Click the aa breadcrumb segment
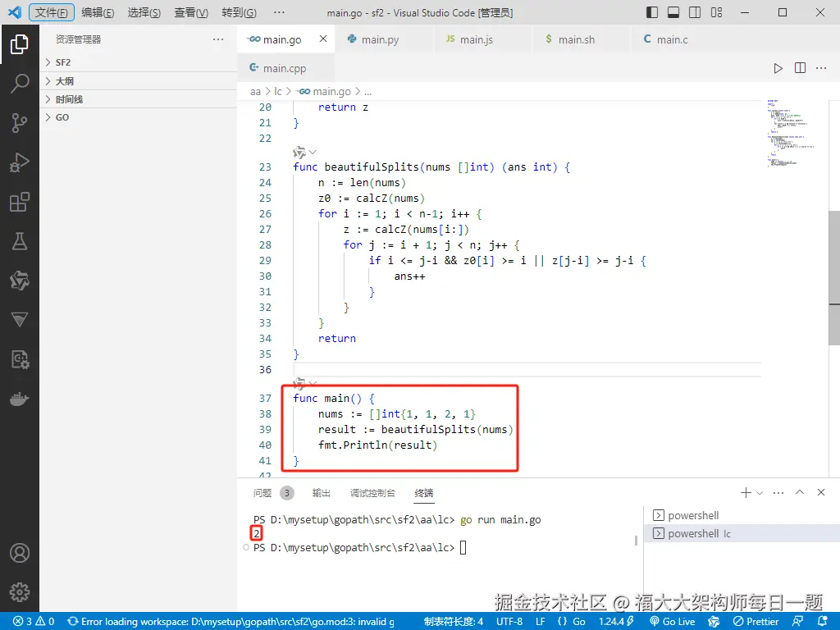 255,92
